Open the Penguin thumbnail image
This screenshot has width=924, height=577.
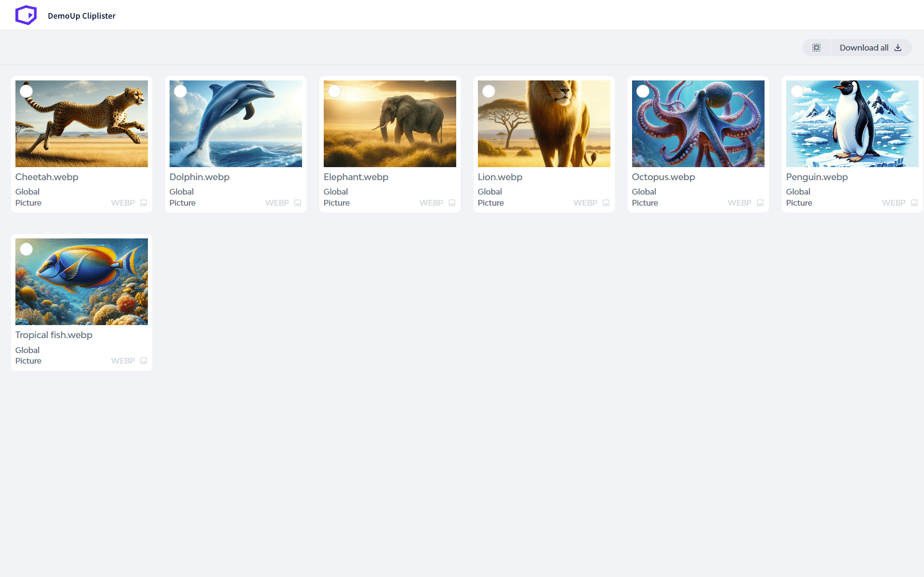pyautogui.click(x=852, y=124)
